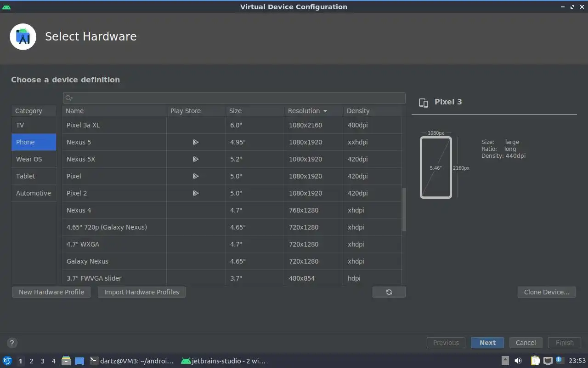This screenshot has height=368, width=588.
Task: Select the Wear OS category
Action: click(34, 159)
